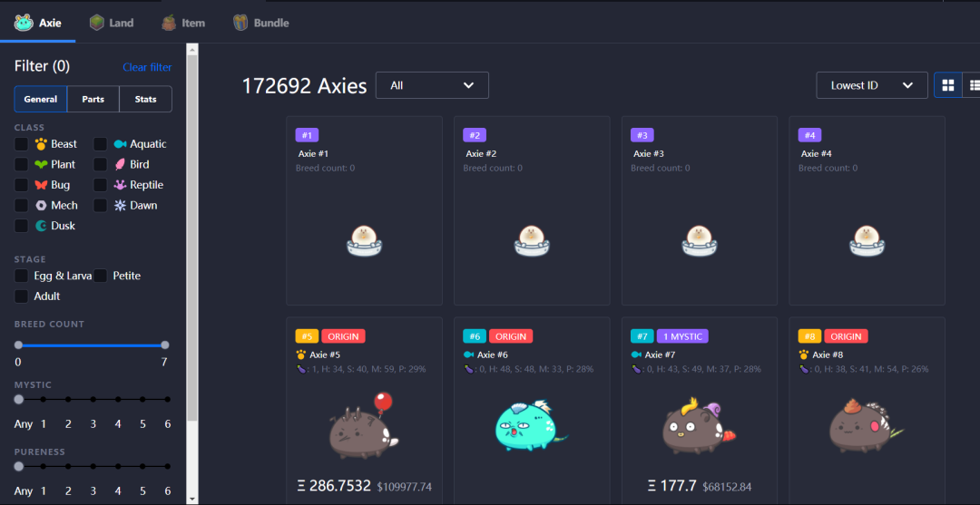The width and height of the screenshot is (980, 505).
Task: Switch to the Item tab
Action: pyautogui.click(x=183, y=23)
